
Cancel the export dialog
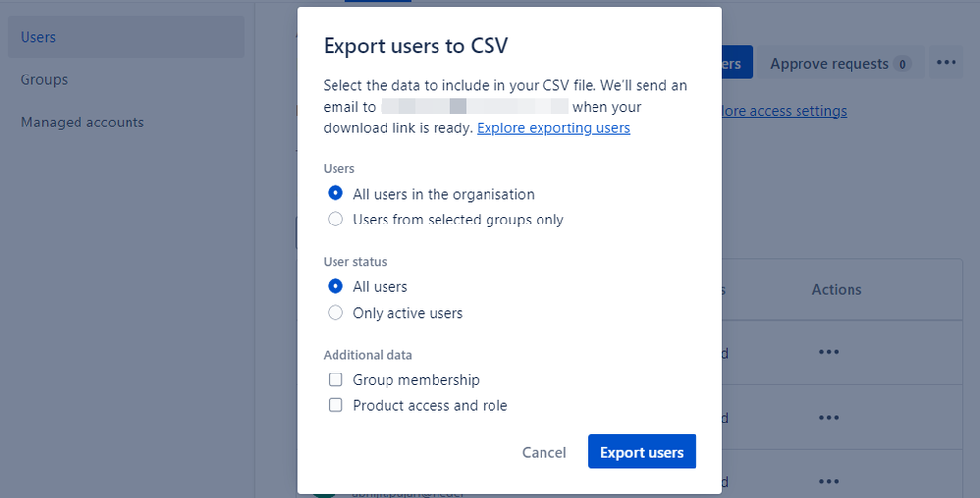tap(543, 452)
